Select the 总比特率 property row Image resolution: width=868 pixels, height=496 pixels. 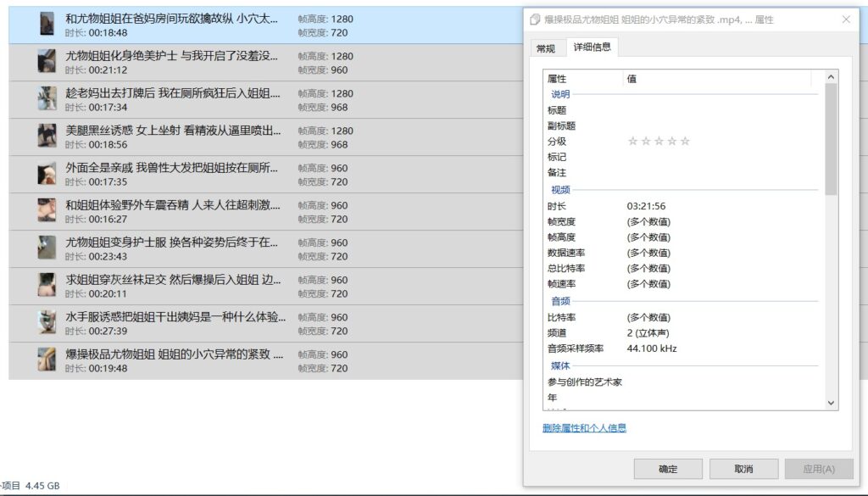(682, 268)
